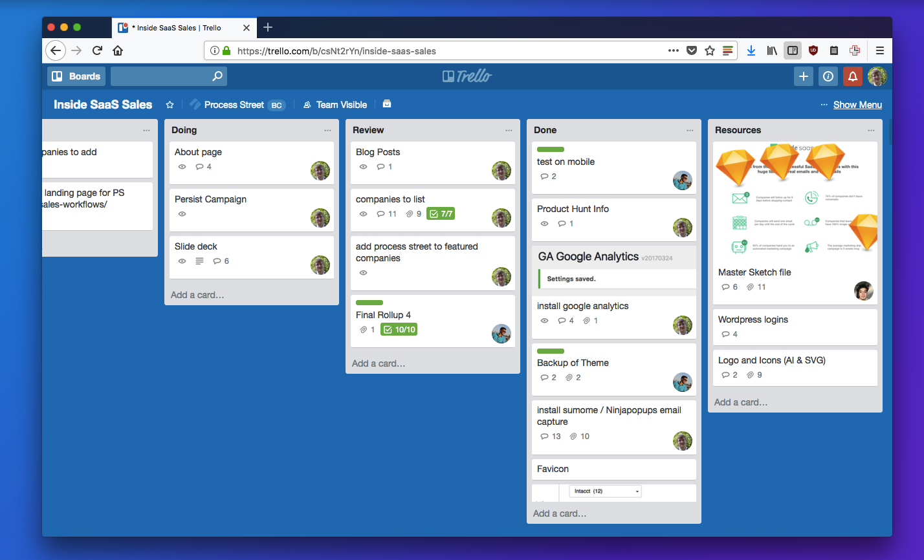
Task: Open Firefox downloads arrow icon
Action: click(751, 50)
